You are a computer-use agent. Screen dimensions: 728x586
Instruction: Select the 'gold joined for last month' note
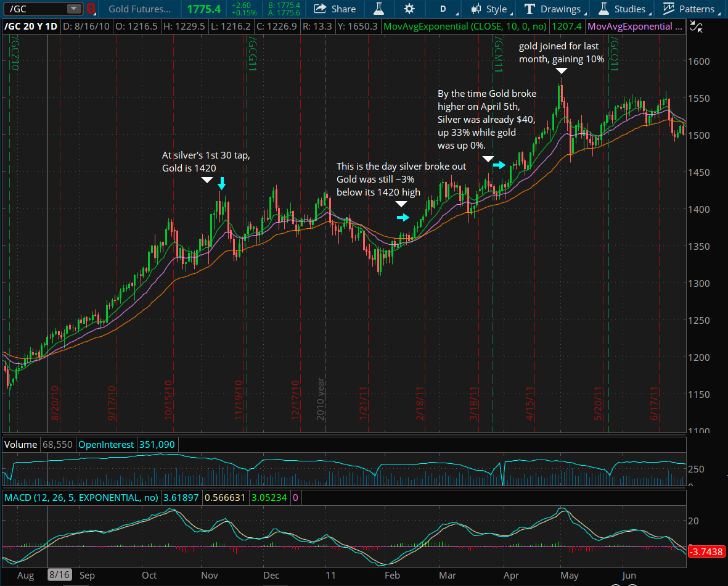coord(562,52)
